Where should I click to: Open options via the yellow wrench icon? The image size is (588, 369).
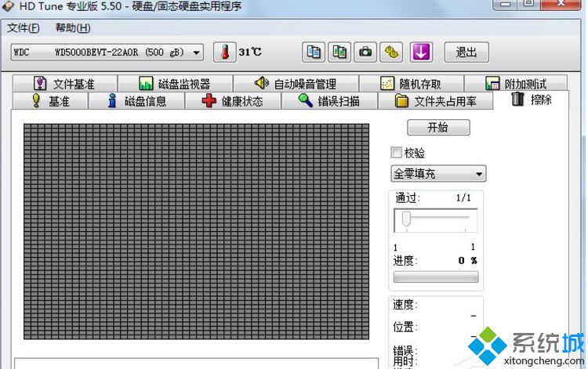[x=391, y=52]
